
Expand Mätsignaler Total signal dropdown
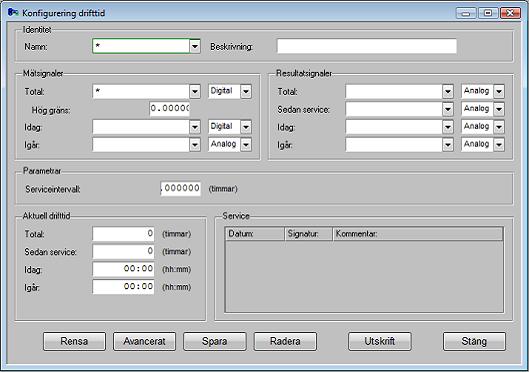195,91
